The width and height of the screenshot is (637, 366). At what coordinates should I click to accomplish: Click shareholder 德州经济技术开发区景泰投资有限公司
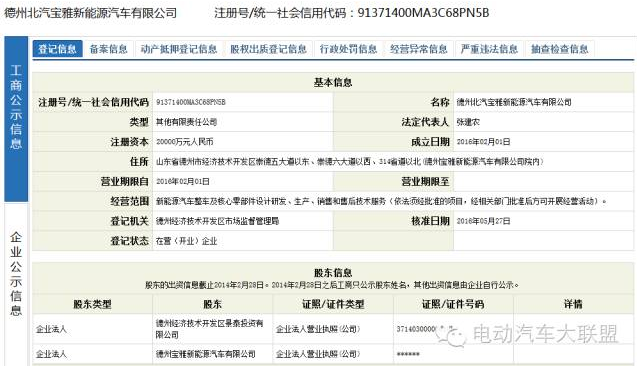point(210,329)
